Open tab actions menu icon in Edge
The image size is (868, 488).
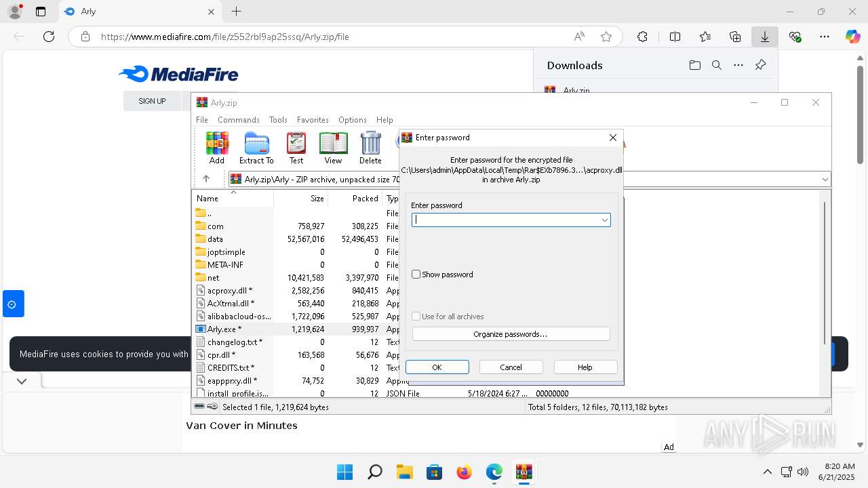click(x=41, y=12)
